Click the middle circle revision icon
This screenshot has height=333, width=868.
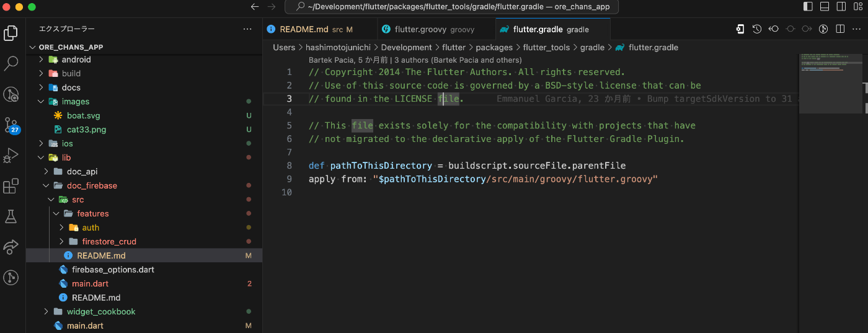(x=790, y=29)
